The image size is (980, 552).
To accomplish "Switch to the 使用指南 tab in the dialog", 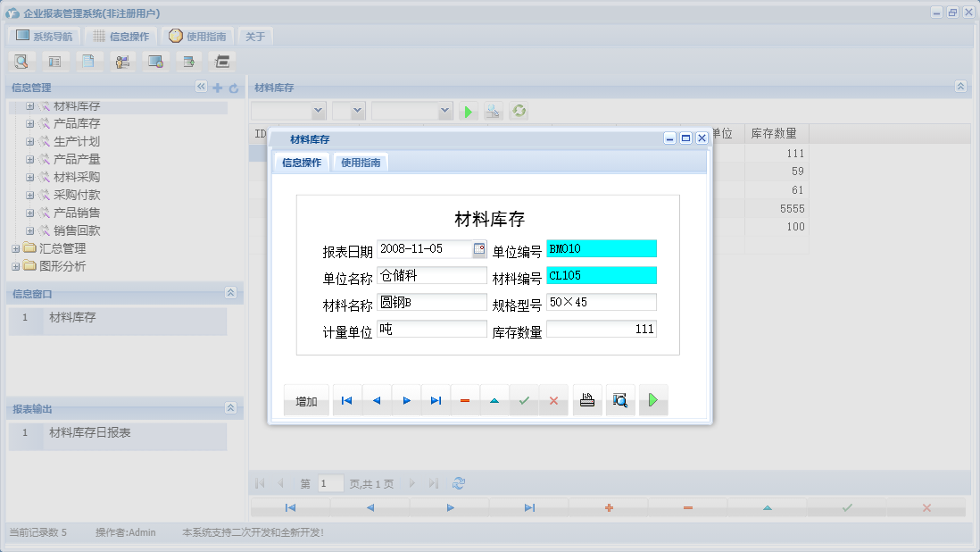I will click(361, 163).
